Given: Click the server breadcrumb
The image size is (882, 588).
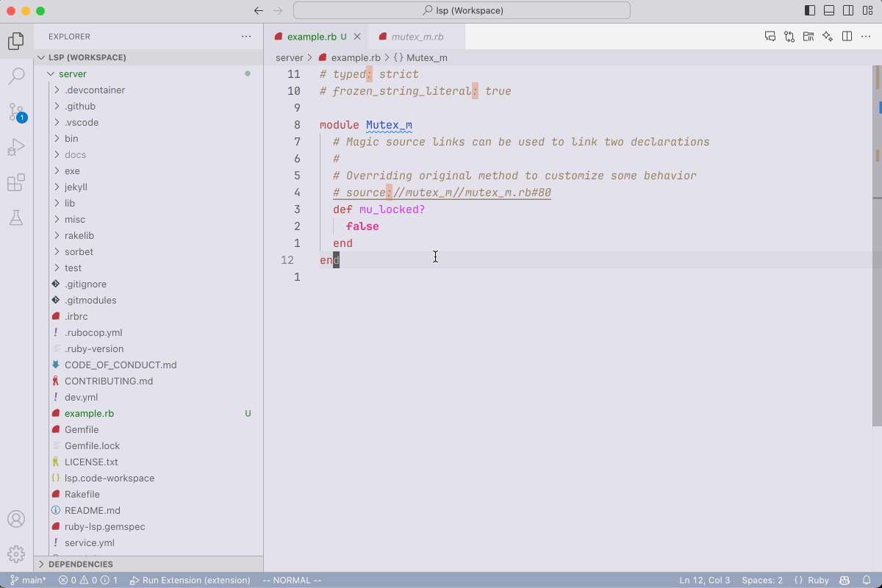Looking at the screenshot, I should [x=290, y=57].
